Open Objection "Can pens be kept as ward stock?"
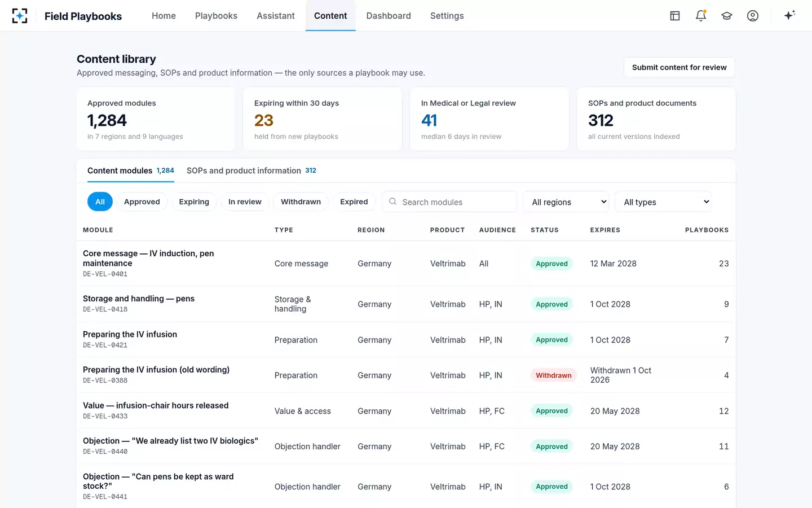Screen dimensions: 812x508 158,481
